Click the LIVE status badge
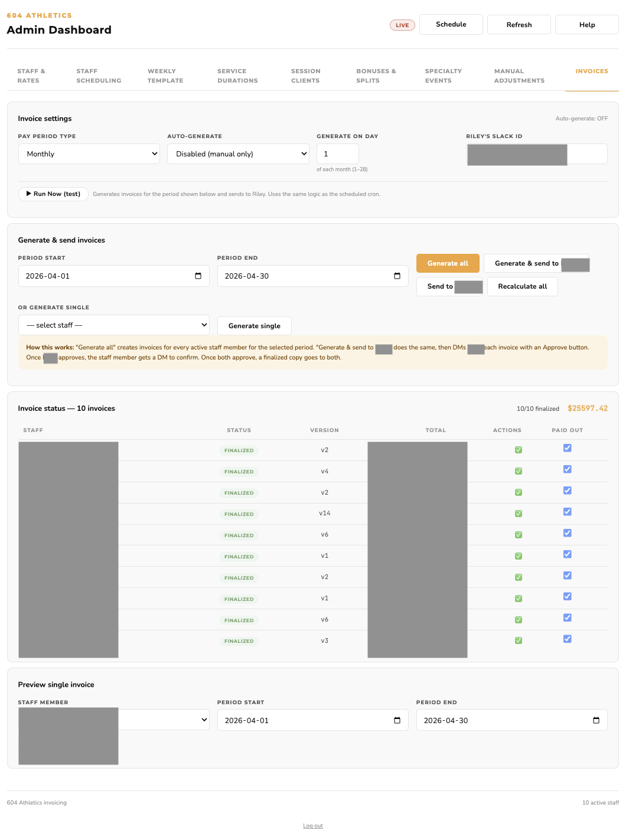Viewport: 629px width, 840px height. click(402, 25)
